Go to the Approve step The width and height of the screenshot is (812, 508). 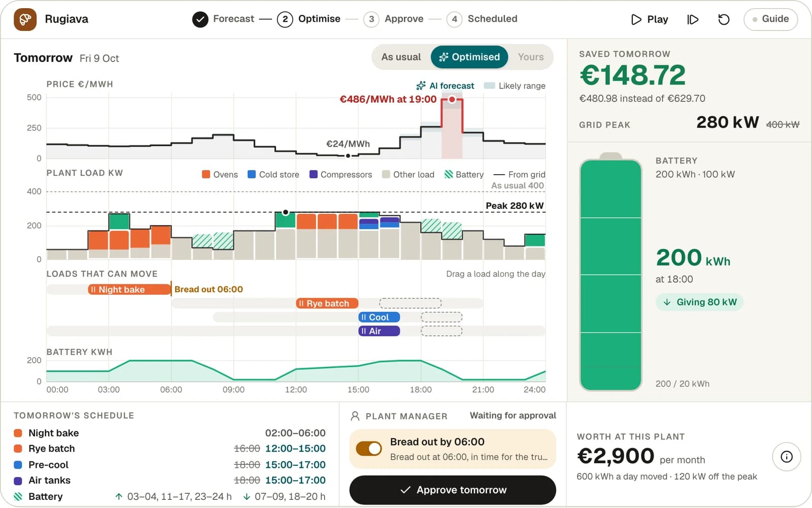point(394,19)
